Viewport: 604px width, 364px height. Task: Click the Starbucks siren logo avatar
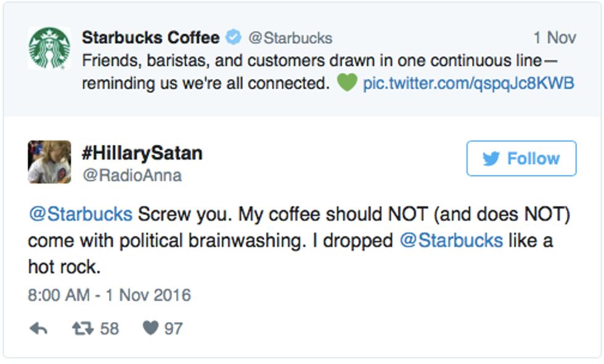click(x=49, y=48)
